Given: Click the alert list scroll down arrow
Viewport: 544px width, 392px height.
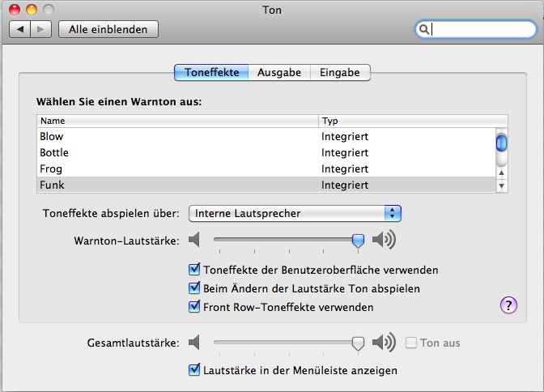Looking at the screenshot, I should tap(501, 186).
